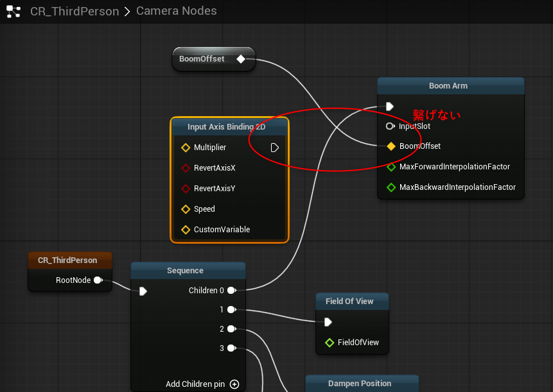The height and width of the screenshot is (392, 553).
Task: Click Camera Nodes in the breadcrumb
Action: click(x=177, y=11)
